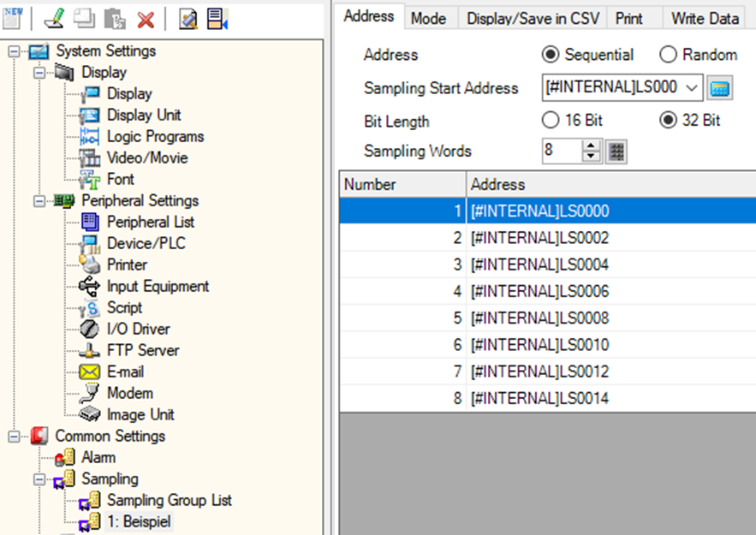Open Font settings
756x535 pixels.
pos(120,179)
